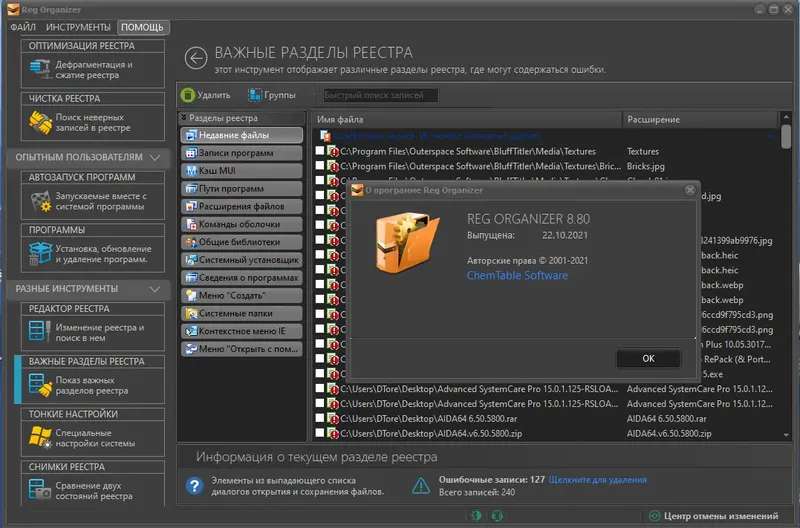Click the Reg Organizer folder logo in About dialog
This screenshot has width=800, height=528.
pyautogui.click(x=407, y=242)
